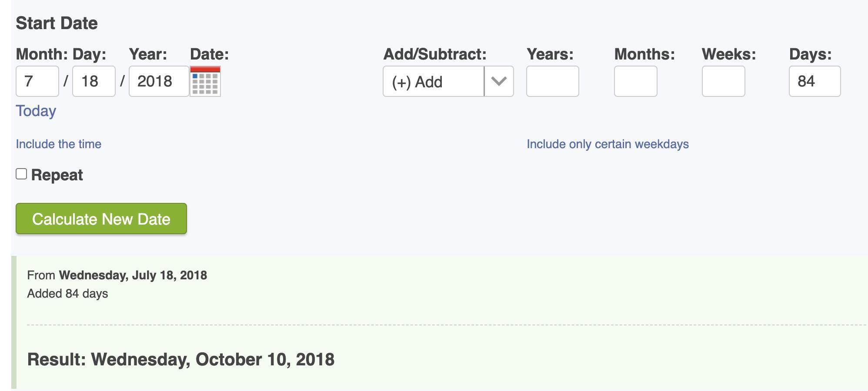Open the Include the time link
Screen dimensions: 868x391
(x=59, y=144)
